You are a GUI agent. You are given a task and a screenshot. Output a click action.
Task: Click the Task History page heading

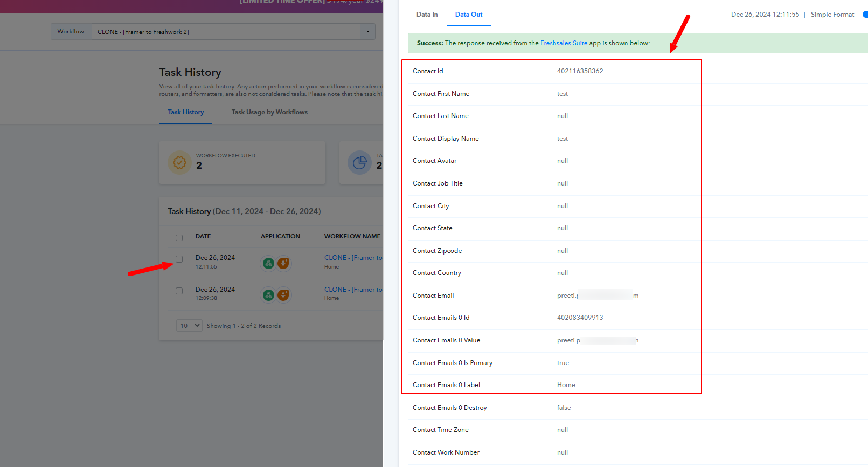tap(190, 72)
